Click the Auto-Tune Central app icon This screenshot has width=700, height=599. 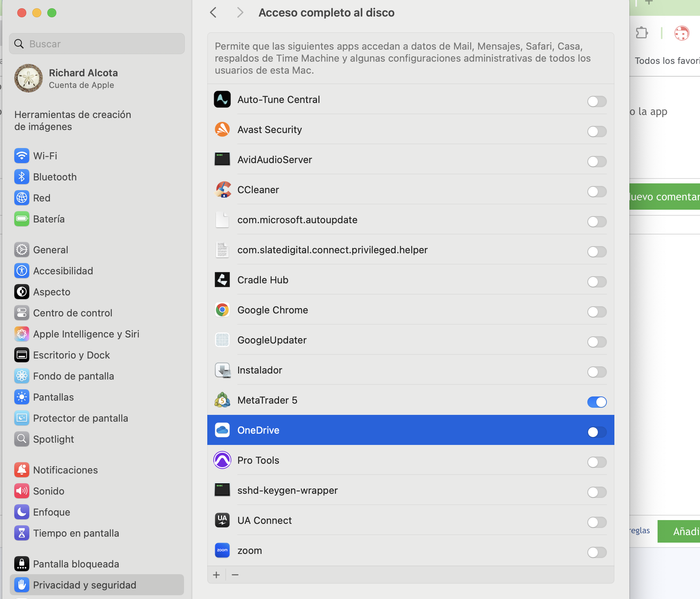point(222,100)
